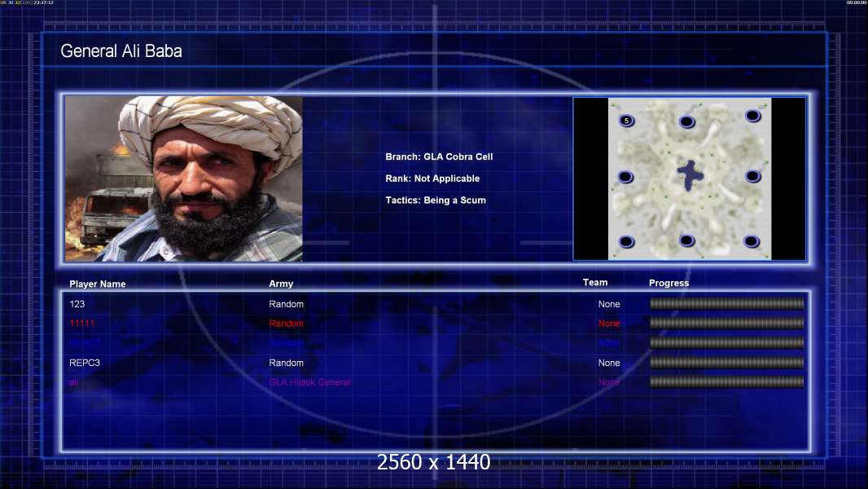Select the bottom-left start position on minimap
868x489 pixels.
[x=627, y=241]
